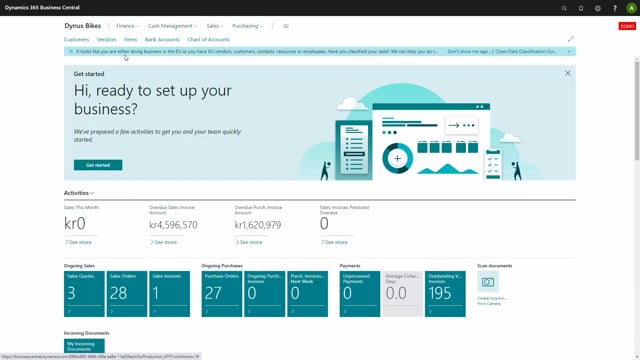Dismiss the Get started banner

coord(567,73)
